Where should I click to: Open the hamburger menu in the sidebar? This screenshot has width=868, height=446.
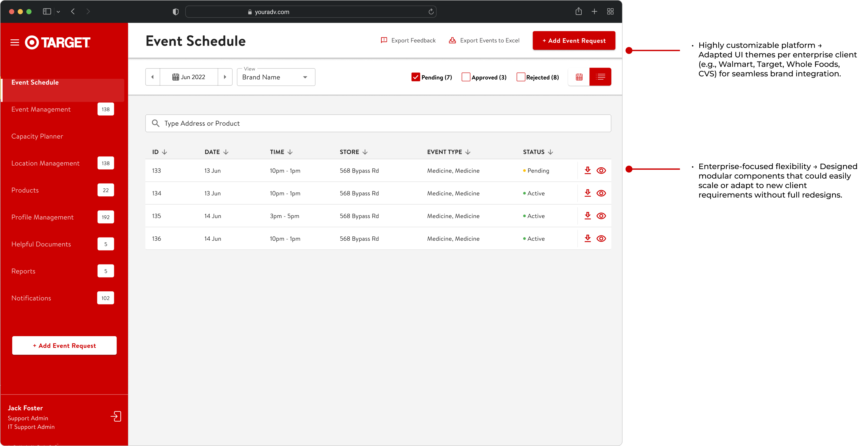click(x=14, y=42)
